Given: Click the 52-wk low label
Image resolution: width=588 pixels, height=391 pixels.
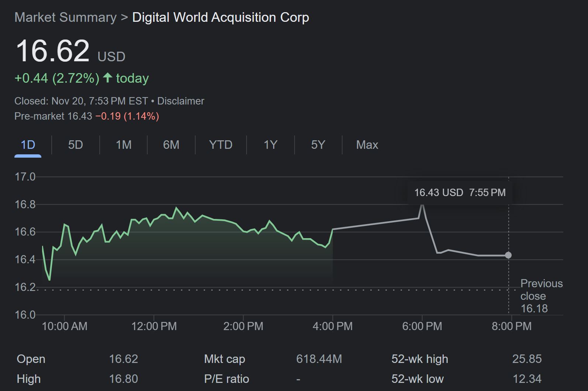Looking at the screenshot, I should 417,379.
